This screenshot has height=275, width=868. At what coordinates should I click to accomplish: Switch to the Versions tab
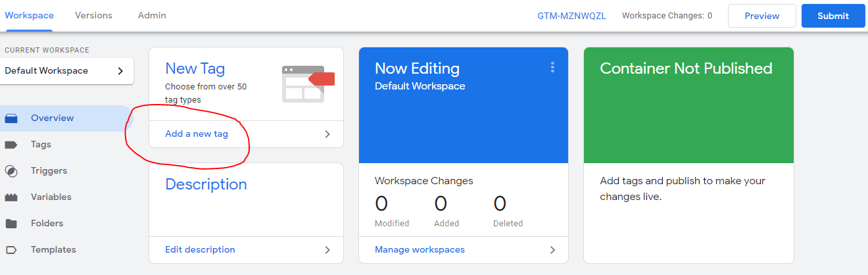[93, 15]
